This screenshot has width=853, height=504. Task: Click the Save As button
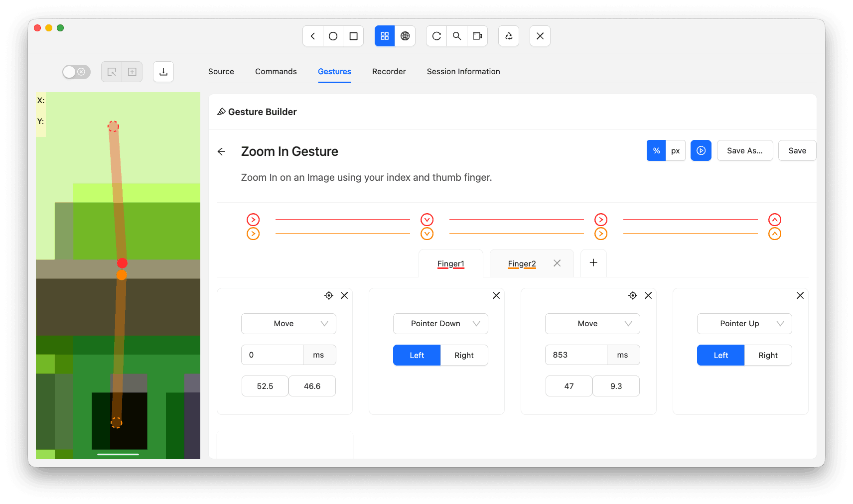tap(745, 150)
